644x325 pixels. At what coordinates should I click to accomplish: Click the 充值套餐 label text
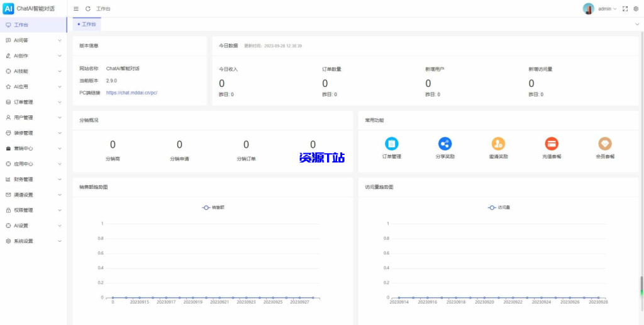(x=552, y=157)
